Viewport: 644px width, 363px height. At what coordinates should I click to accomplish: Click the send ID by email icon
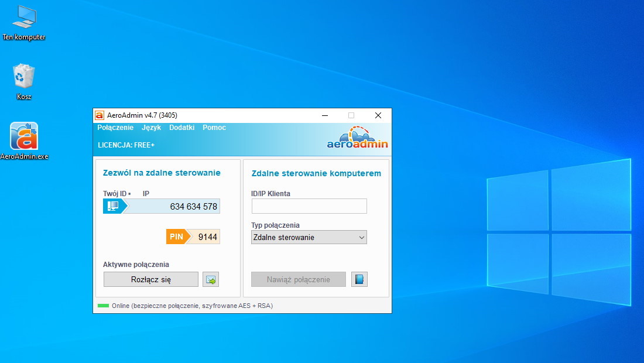(x=211, y=279)
